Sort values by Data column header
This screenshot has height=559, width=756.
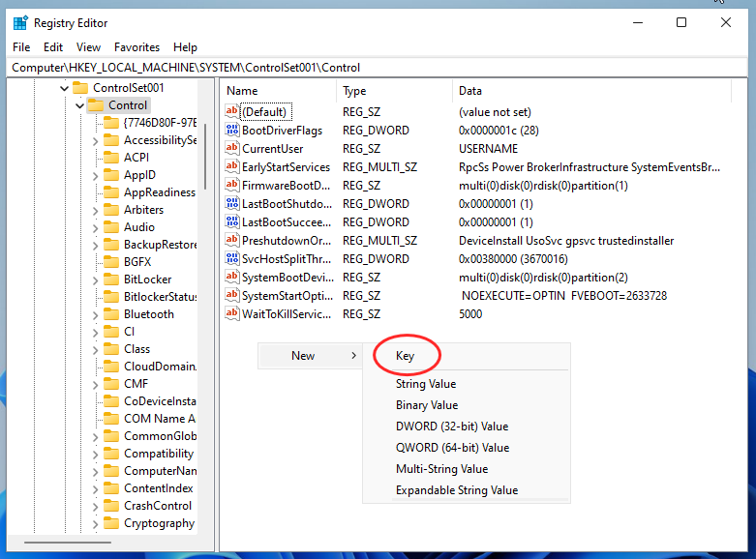[592, 91]
